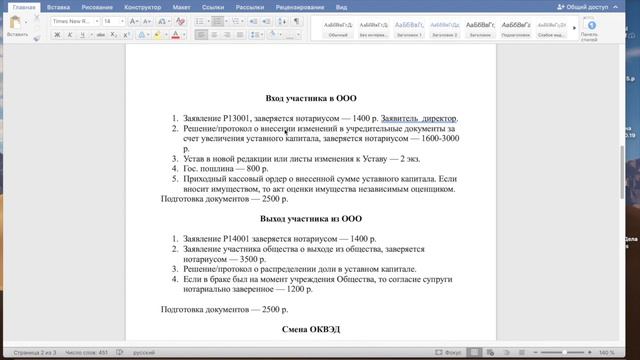
Task: Switch to the Конструктор tab
Action: click(142, 7)
